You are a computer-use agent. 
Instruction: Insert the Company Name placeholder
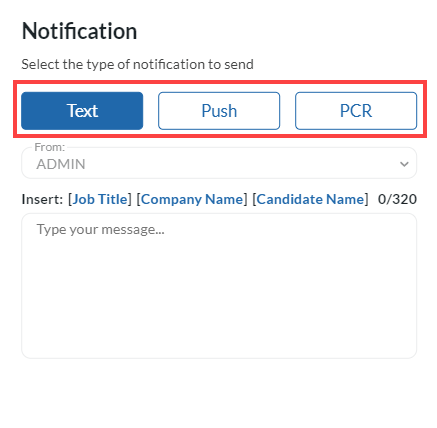192,199
